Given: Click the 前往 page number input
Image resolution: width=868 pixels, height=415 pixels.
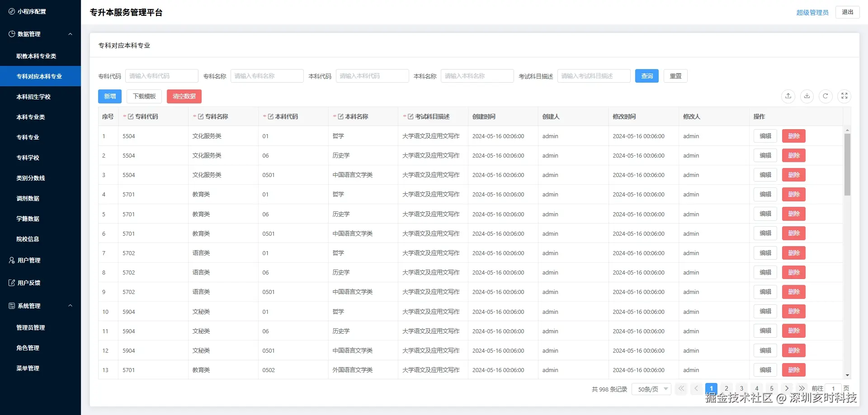Looking at the screenshot, I should [833, 388].
